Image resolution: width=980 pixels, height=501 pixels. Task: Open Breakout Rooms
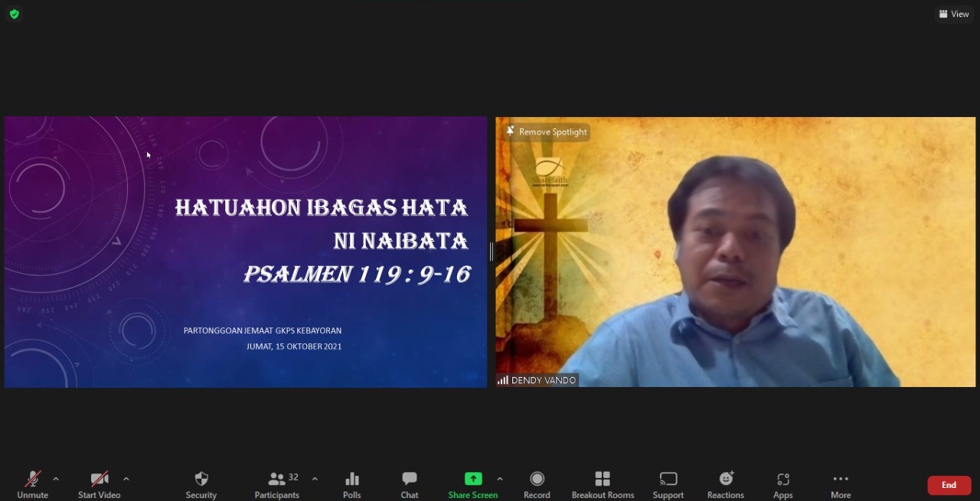pyautogui.click(x=603, y=484)
